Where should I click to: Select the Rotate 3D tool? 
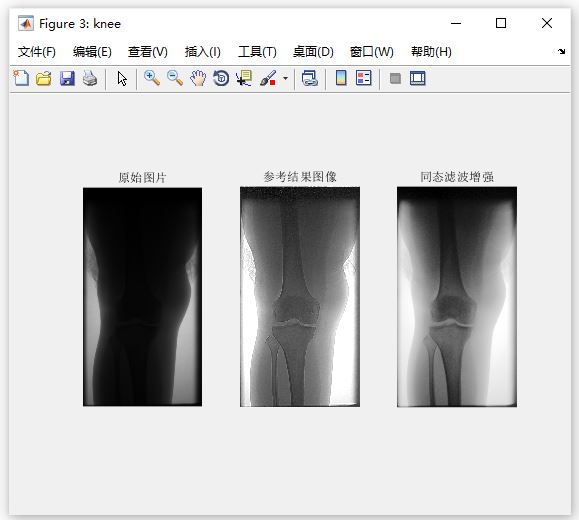point(221,78)
